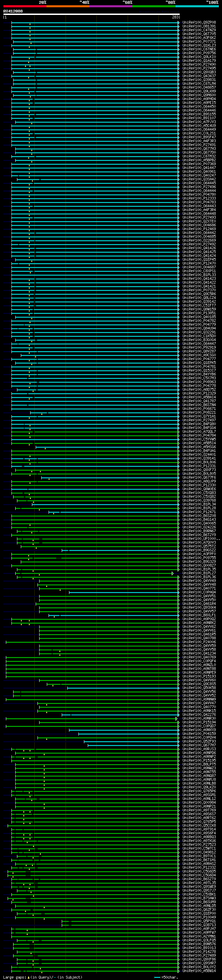The width and height of the screenshot is (222, 980).
Task: Select hit UniRef100_P27523
Action: [199, 844]
